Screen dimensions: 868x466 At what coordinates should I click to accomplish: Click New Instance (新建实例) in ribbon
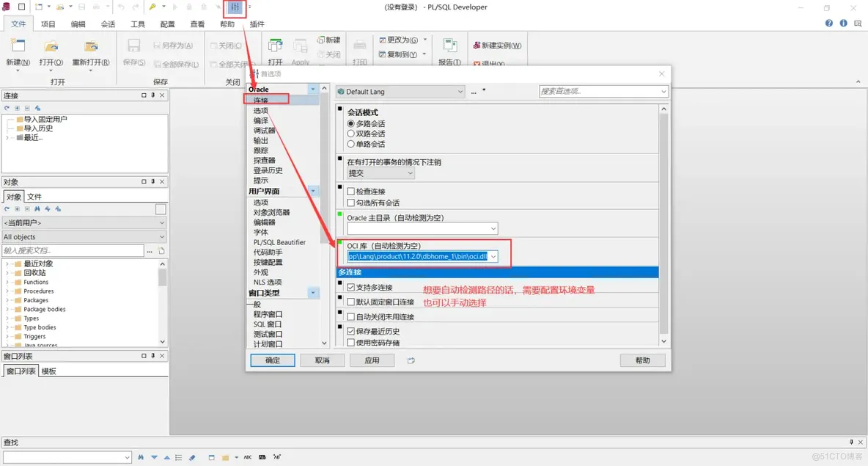pos(497,45)
